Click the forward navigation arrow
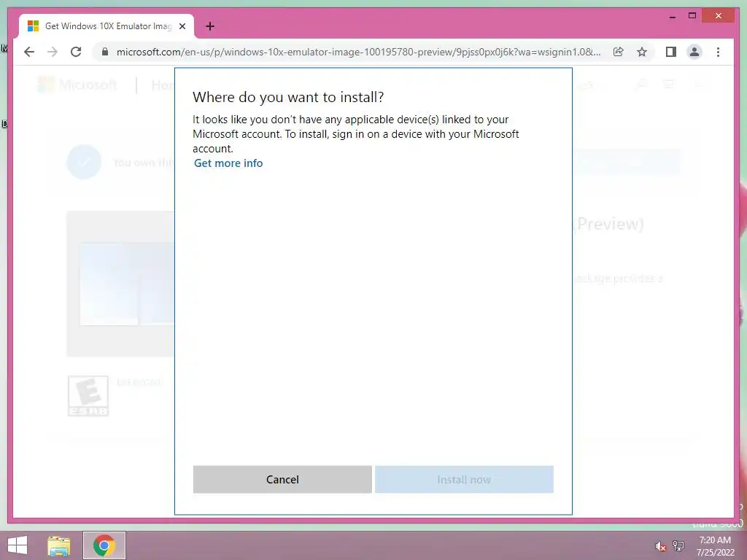747x560 pixels. click(53, 52)
